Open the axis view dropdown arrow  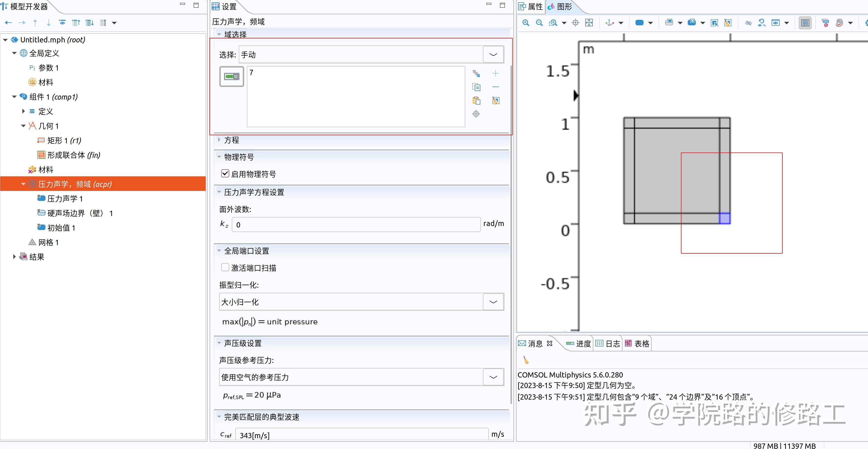pyautogui.click(x=621, y=23)
